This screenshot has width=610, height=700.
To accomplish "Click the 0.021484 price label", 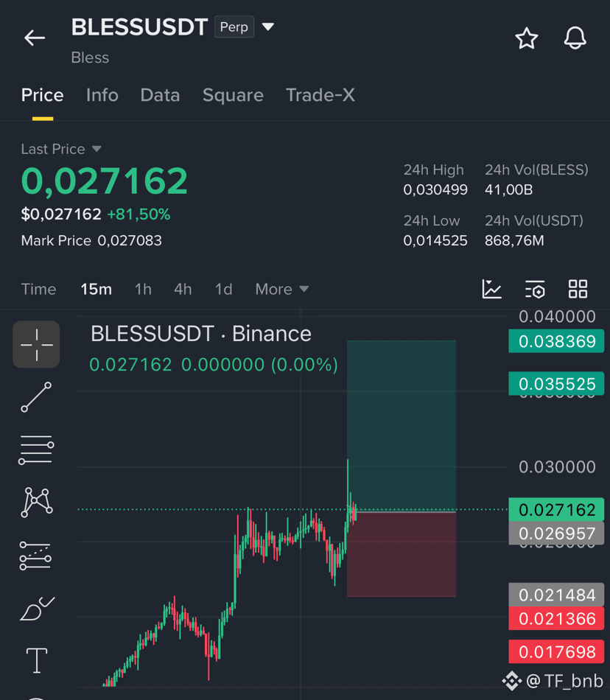I will click(x=556, y=595).
